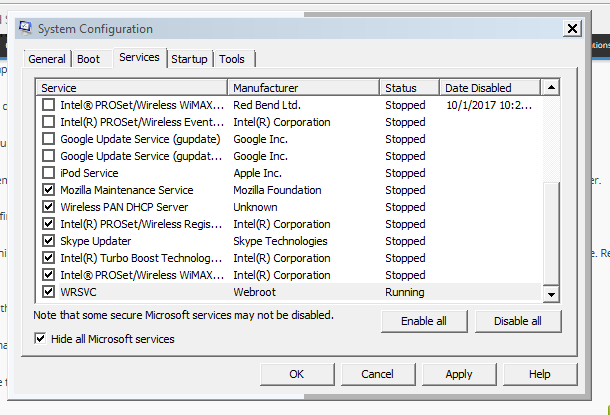Uncheck Intel PROSet/Wireless Regis... service
The image size is (610, 415).
[x=49, y=224]
